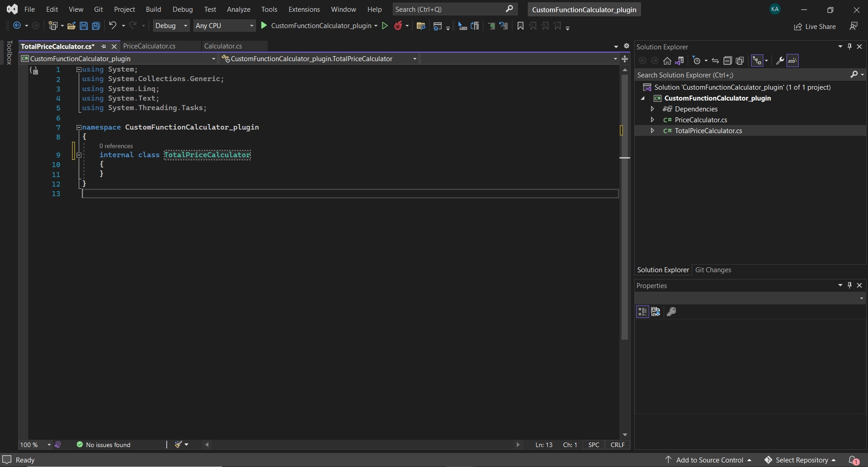Click the Home icon in Solution Explorer
The width and height of the screenshot is (868, 467).
667,61
